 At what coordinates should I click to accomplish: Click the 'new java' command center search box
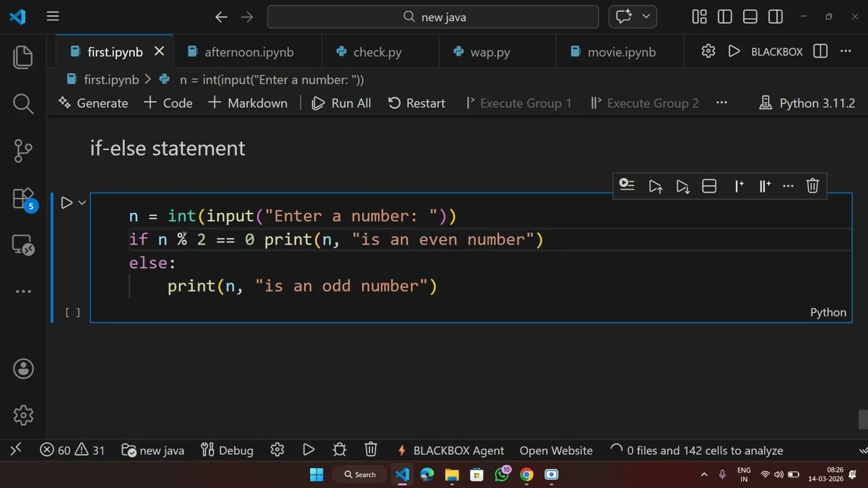coord(433,17)
